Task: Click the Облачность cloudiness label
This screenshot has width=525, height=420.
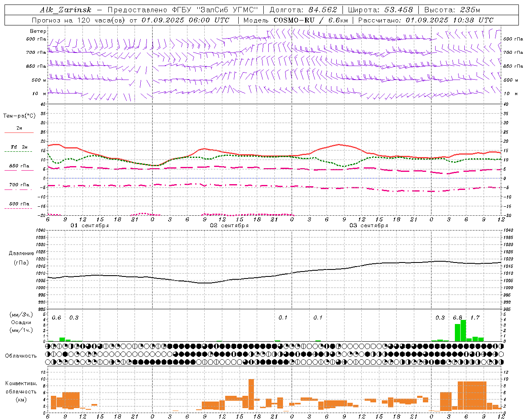Action: [21, 356]
